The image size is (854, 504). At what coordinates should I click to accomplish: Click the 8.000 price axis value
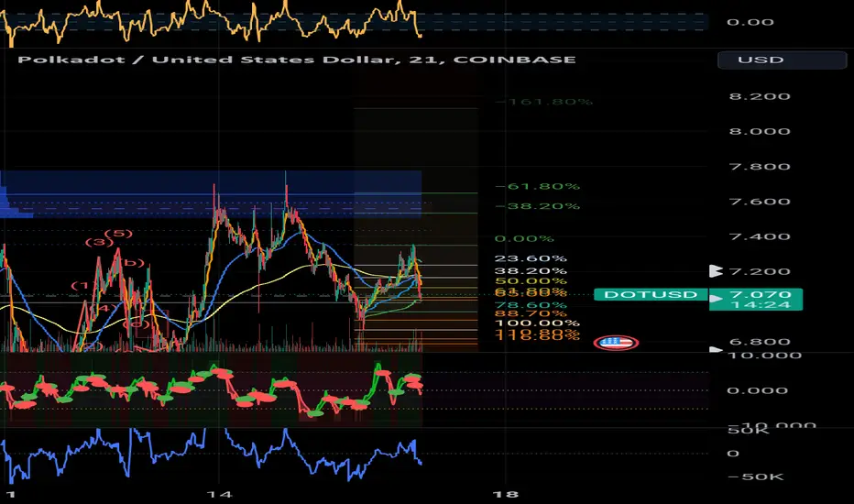pos(760,131)
